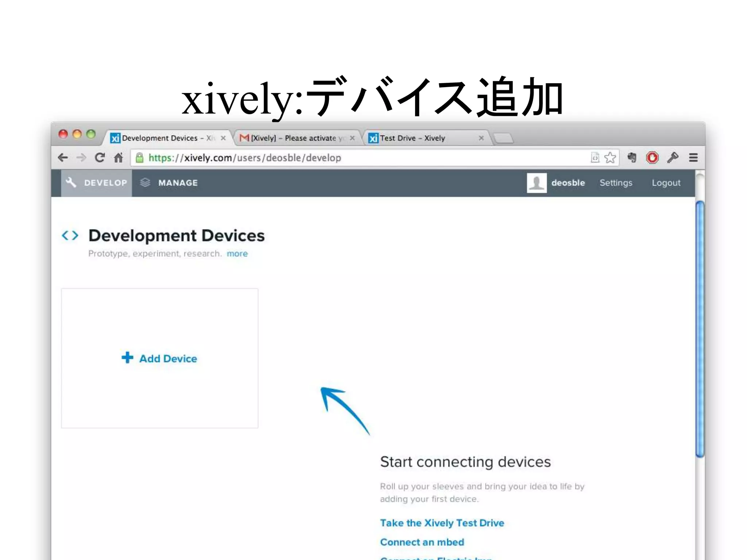747x560 pixels.
Task: Click the Gmail icon on the Xively mail tab
Action: click(244, 138)
